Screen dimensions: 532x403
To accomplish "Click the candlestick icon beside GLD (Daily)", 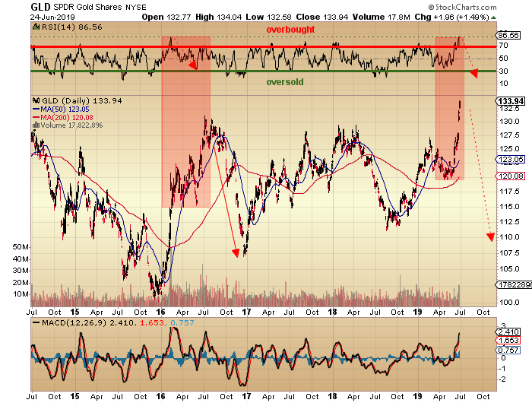I will 36,100.
